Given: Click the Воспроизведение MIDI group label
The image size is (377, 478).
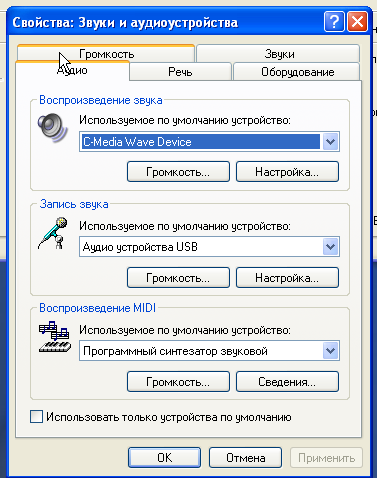Looking at the screenshot, I should point(98,308).
